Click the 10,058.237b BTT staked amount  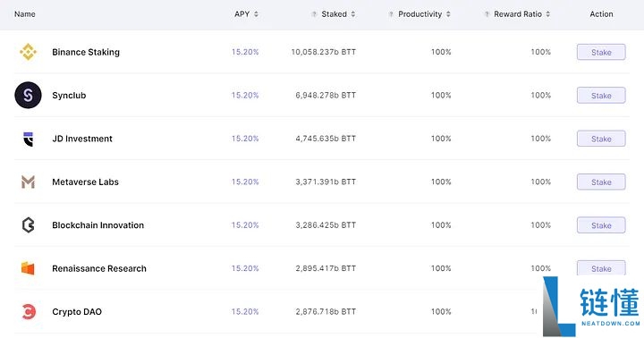[x=324, y=52]
